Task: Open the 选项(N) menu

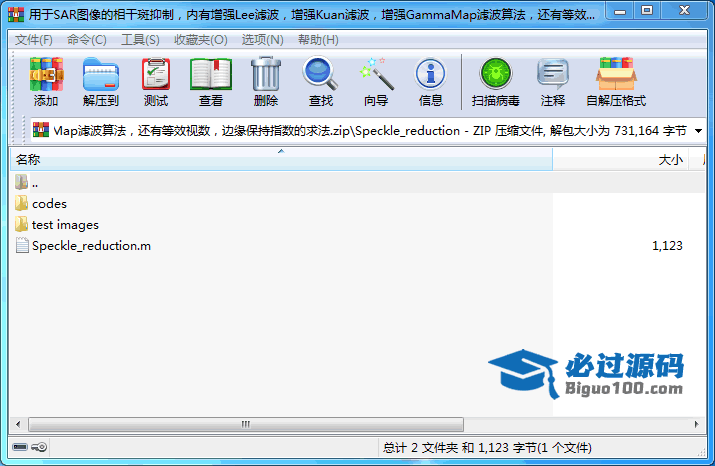Action: (263, 40)
